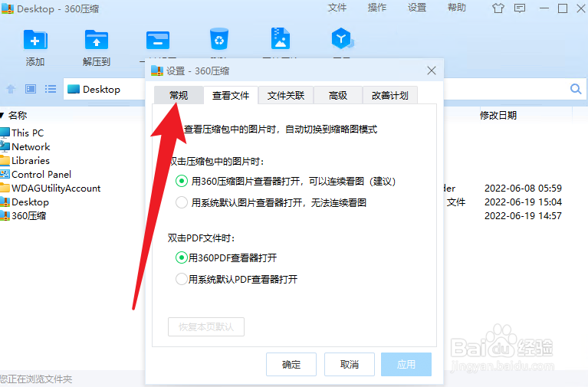Click the date 2022-06-19 14:57
Screen dimensions: 588x387
tap(523, 216)
